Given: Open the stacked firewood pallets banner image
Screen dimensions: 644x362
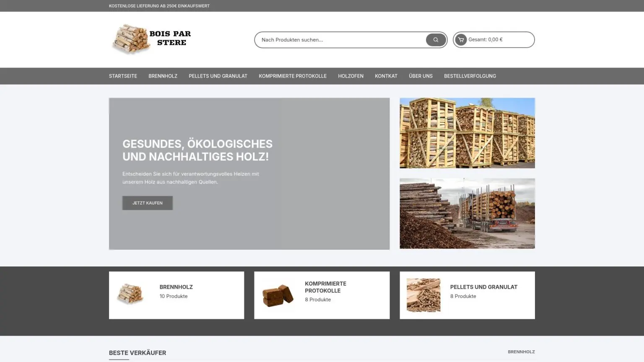Looking at the screenshot, I should (x=467, y=133).
